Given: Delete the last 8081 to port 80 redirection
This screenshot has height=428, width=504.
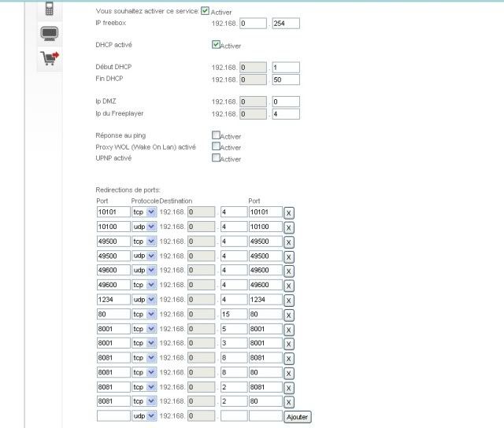Looking at the screenshot, I should (289, 402).
